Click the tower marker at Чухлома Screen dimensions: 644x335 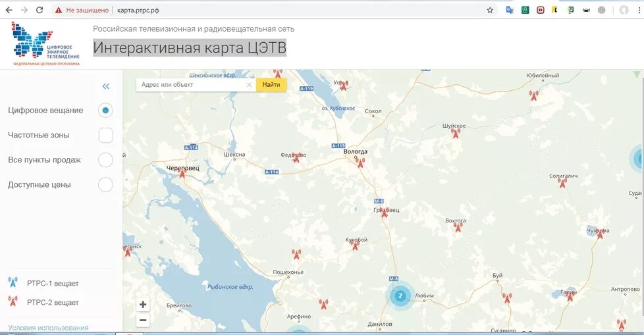[x=600, y=233]
